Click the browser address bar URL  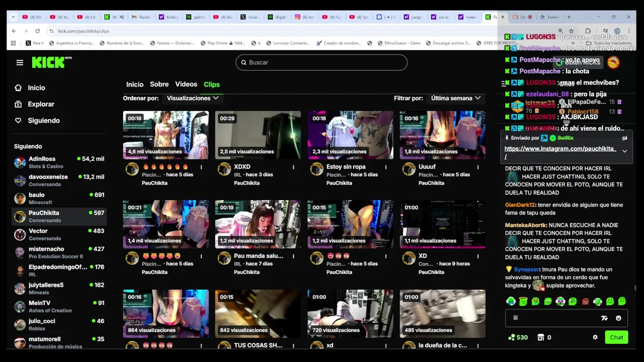point(84,31)
